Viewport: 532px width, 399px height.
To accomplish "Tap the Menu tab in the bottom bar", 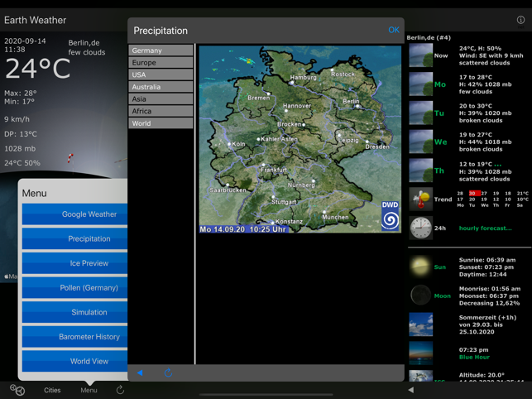I will click(89, 390).
